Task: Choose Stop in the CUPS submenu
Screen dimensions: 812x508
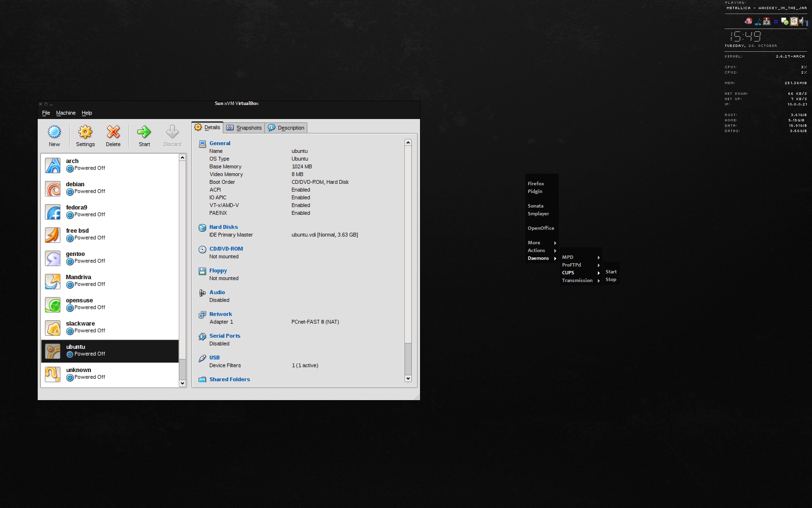Action: click(x=611, y=280)
